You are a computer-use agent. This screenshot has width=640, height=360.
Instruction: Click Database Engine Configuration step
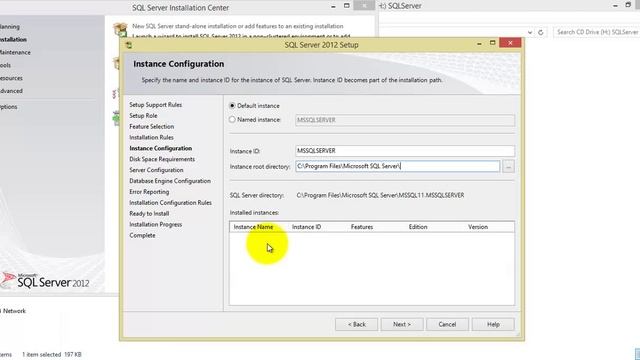click(170, 181)
